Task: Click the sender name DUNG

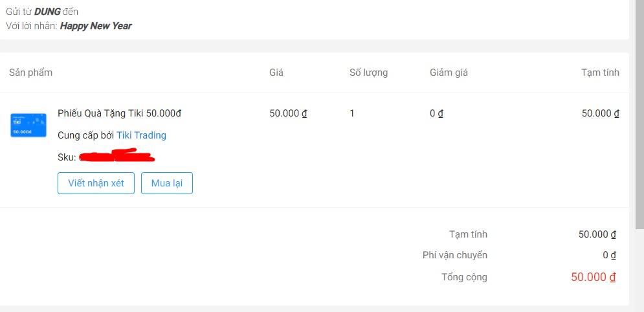Action: 47,12
